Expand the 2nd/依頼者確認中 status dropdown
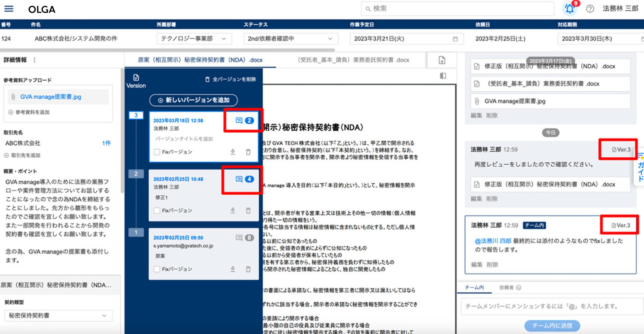The width and height of the screenshot is (644, 334). [x=291, y=39]
